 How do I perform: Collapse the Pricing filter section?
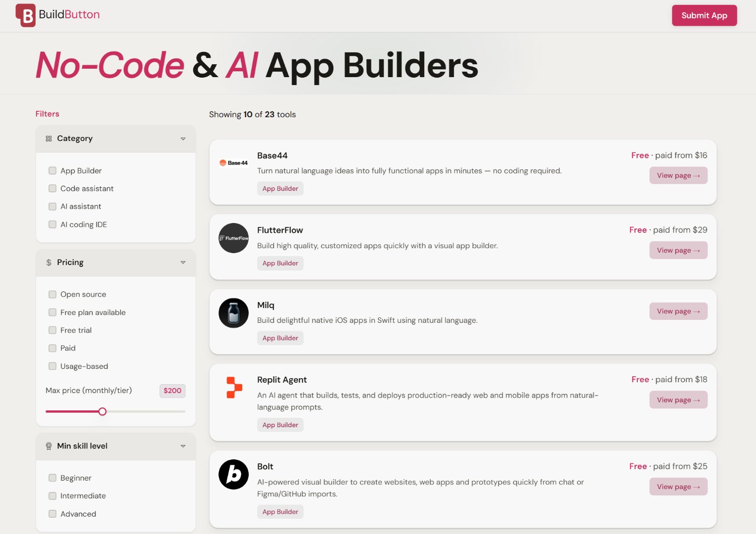point(183,263)
